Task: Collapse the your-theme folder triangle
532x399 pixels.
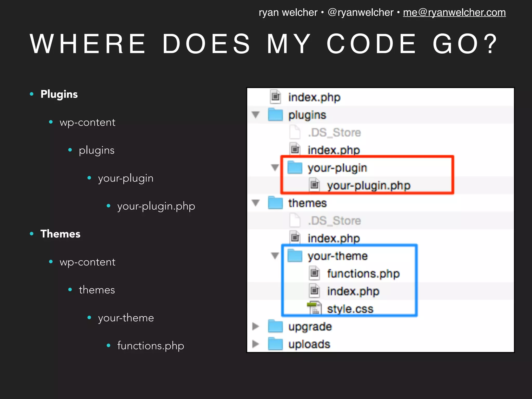Action: click(x=275, y=256)
